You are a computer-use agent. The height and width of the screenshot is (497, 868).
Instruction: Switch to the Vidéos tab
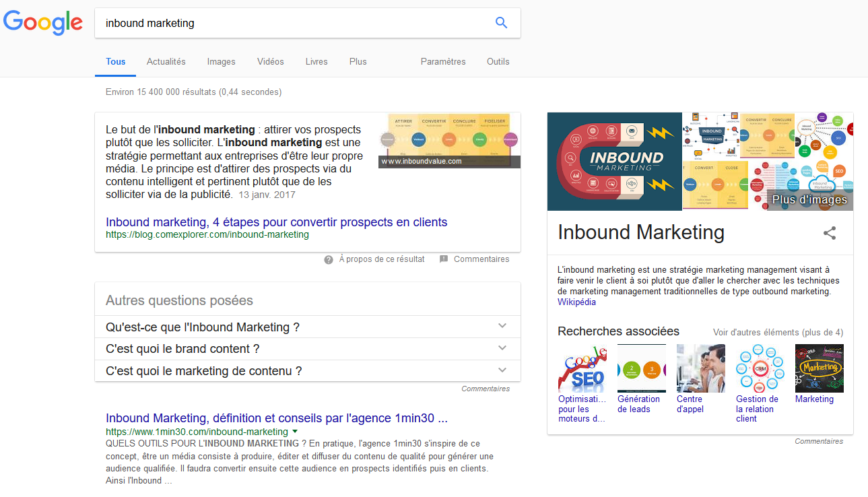(271, 61)
